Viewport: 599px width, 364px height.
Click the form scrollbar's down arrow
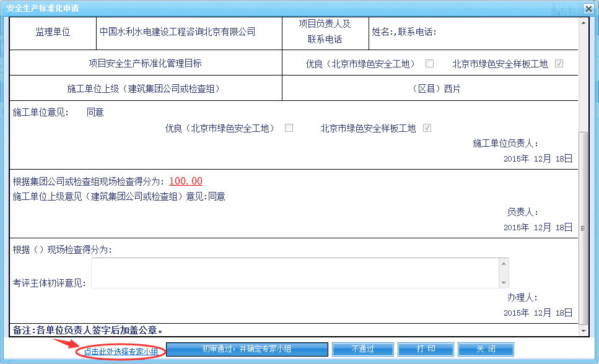(583, 331)
